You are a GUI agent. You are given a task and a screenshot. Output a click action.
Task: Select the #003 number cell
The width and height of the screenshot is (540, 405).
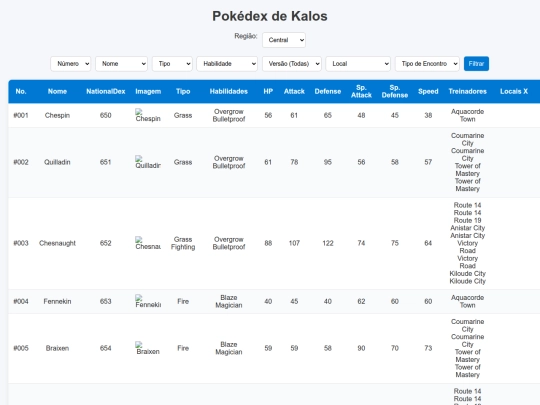[x=21, y=243]
